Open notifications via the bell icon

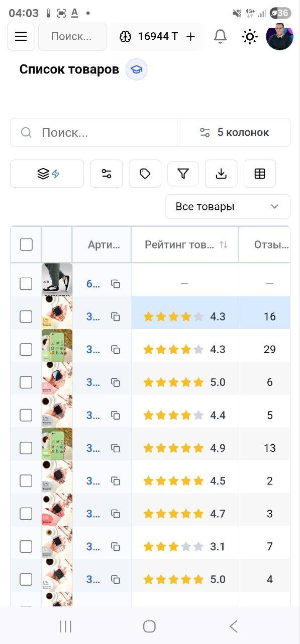[x=220, y=36]
